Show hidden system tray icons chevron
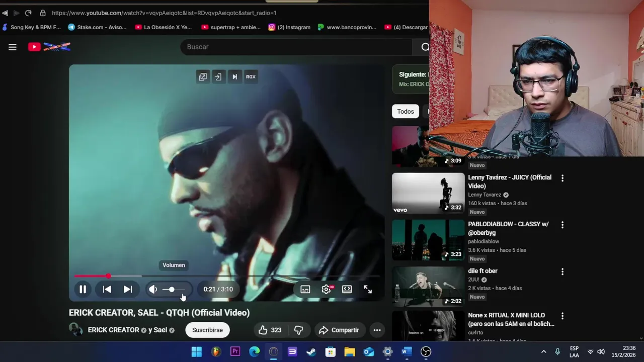The image size is (644, 362). coord(543,351)
